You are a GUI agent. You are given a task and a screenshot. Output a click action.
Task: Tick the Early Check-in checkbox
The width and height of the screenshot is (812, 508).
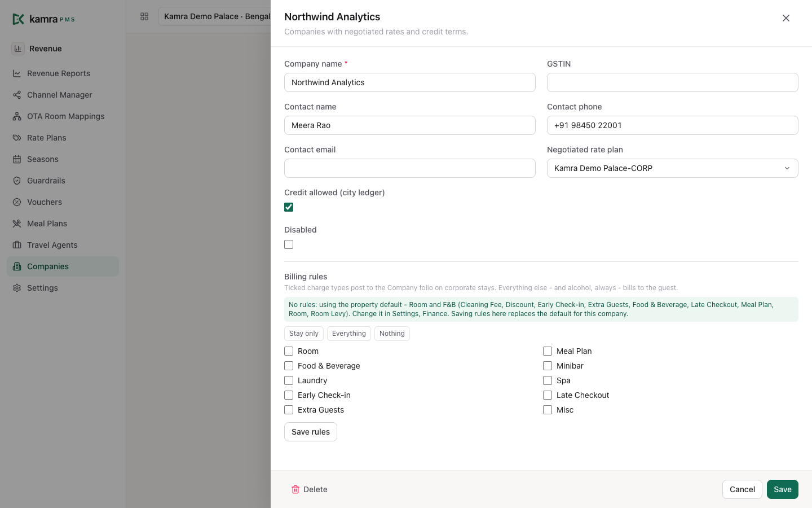289,395
